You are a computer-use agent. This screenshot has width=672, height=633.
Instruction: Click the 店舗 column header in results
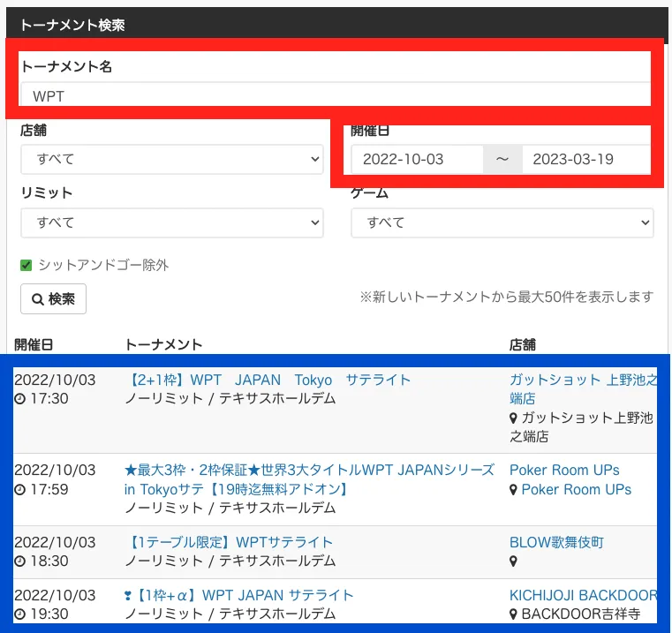[x=523, y=344]
